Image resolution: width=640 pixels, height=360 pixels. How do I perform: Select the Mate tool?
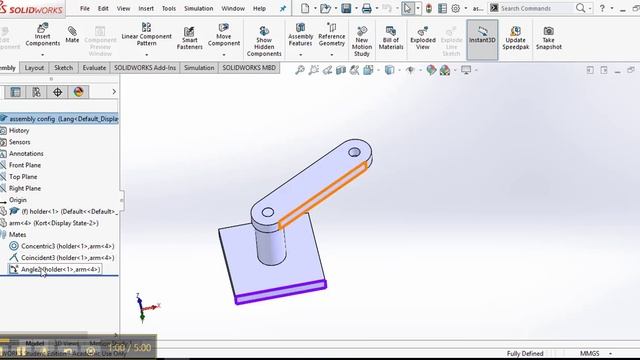[x=72, y=35]
